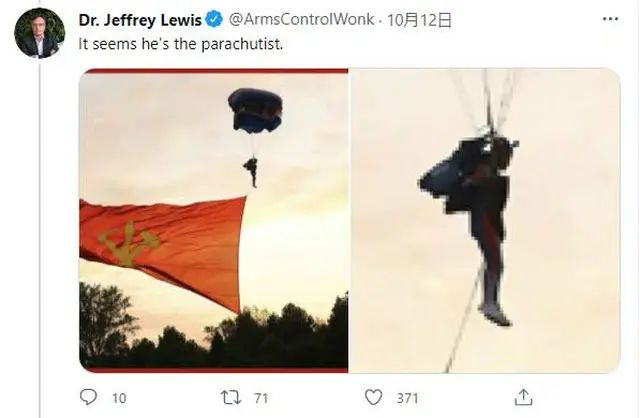Click the reply count 10
Viewport: 640px width, 418px height.
pos(119,398)
